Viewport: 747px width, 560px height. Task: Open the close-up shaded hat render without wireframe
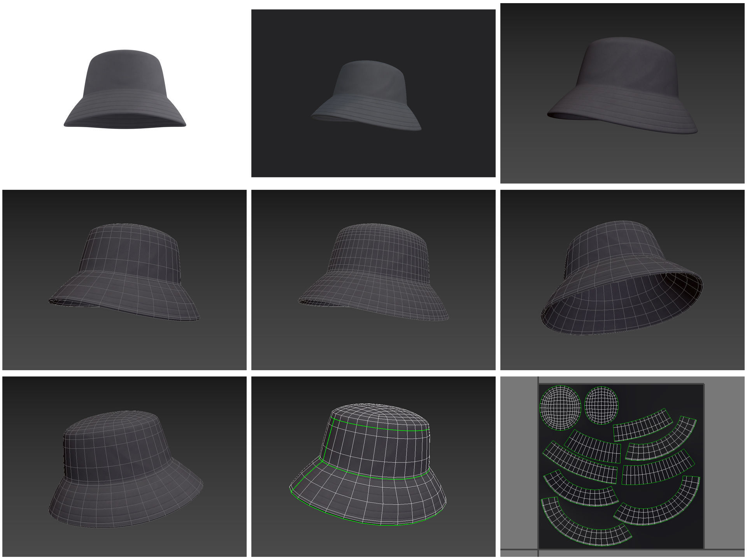tap(622, 93)
